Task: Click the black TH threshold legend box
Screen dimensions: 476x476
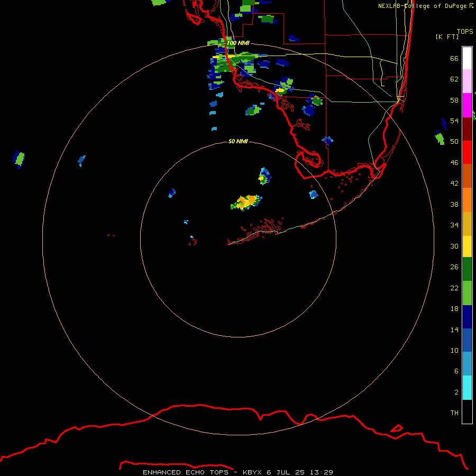Action: pyautogui.click(x=467, y=411)
